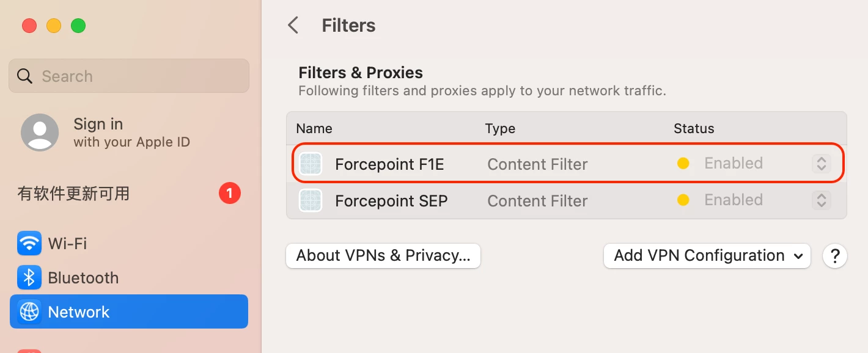The height and width of the screenshot is (353, 868).
Task: Open the Wi-Fi sidebar item
Action: coord(129,243)
